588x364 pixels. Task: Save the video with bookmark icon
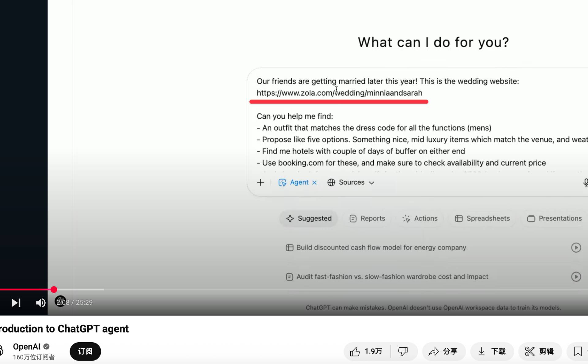(x=578, y=351)
